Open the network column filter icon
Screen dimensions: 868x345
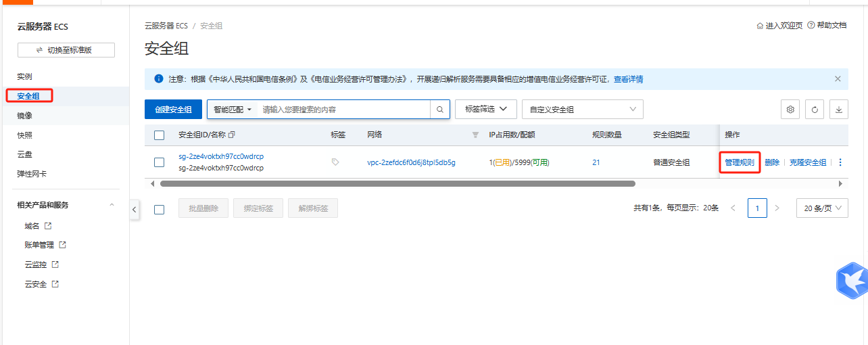pyautogui.click(x=475, y=135)
